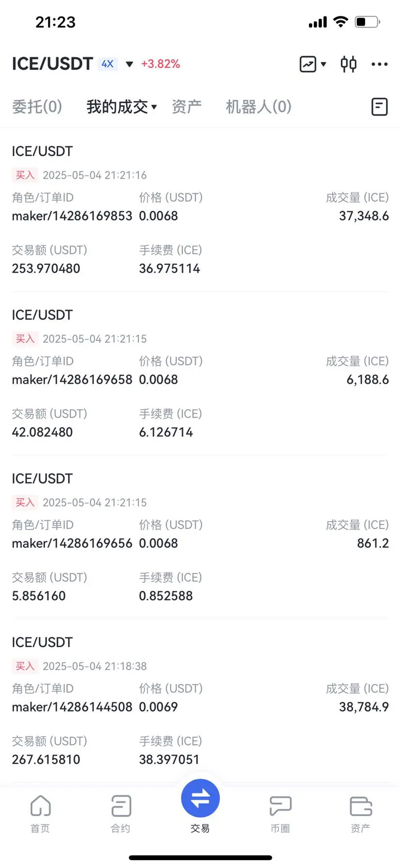Open the candlestick chart icon
Image resolution: width=401 pixels, height=868 pixels.
click(x=348, y=64)
